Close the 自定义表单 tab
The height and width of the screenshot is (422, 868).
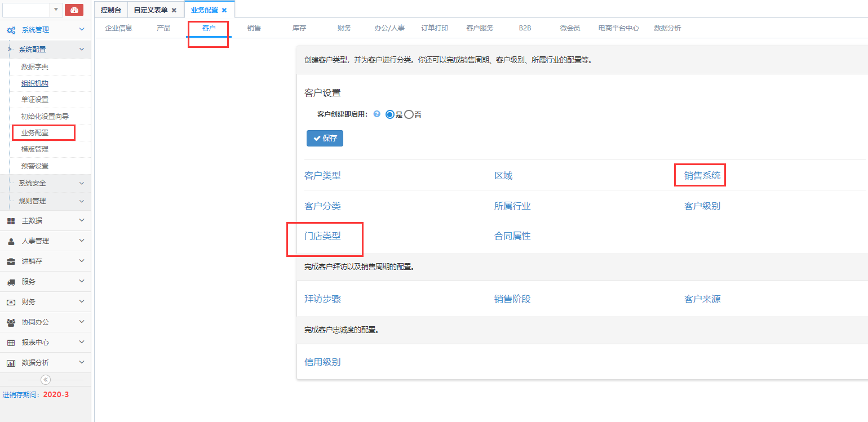coord(174,10)
